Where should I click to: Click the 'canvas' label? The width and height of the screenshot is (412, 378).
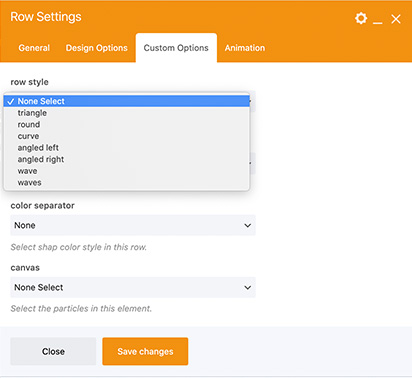click(25, 268)
